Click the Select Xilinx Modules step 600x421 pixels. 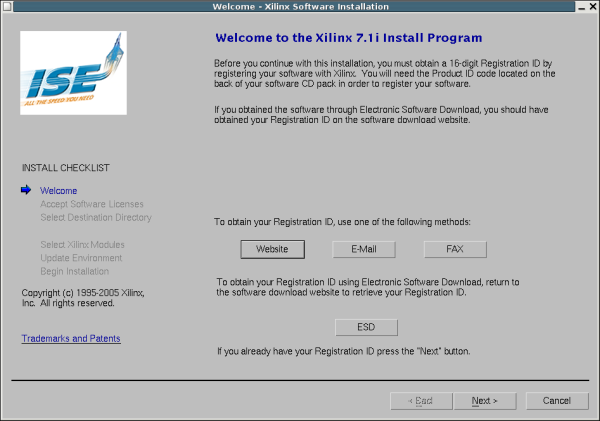pos(83,245)
